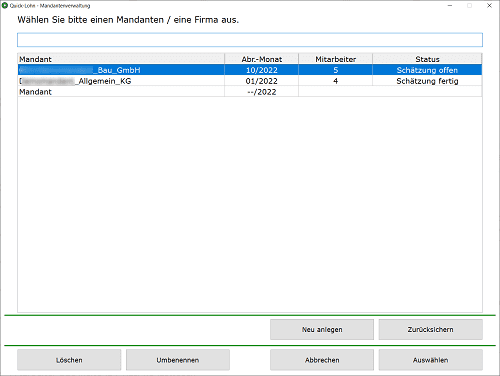Close the Mandantenverwaltung window
The height and width of the screenshot is (376, 500).
(489, 5)
